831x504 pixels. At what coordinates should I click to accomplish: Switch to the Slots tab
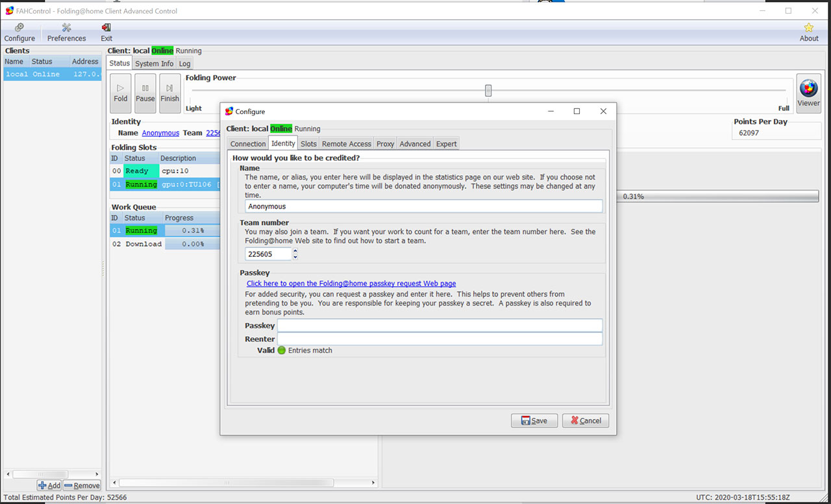308,144
